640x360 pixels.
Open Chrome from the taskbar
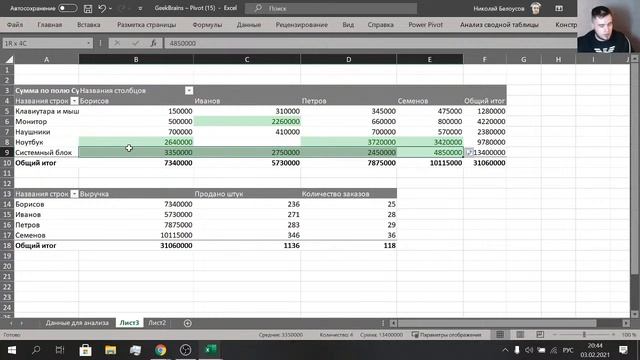point(160,350)
